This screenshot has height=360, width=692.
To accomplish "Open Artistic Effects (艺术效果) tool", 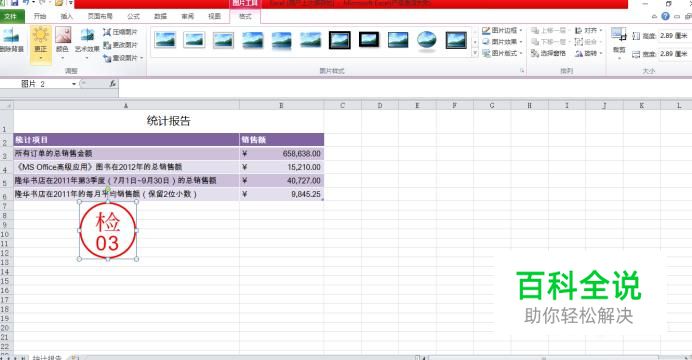I will pyautogui.click(x=87, y=43).
